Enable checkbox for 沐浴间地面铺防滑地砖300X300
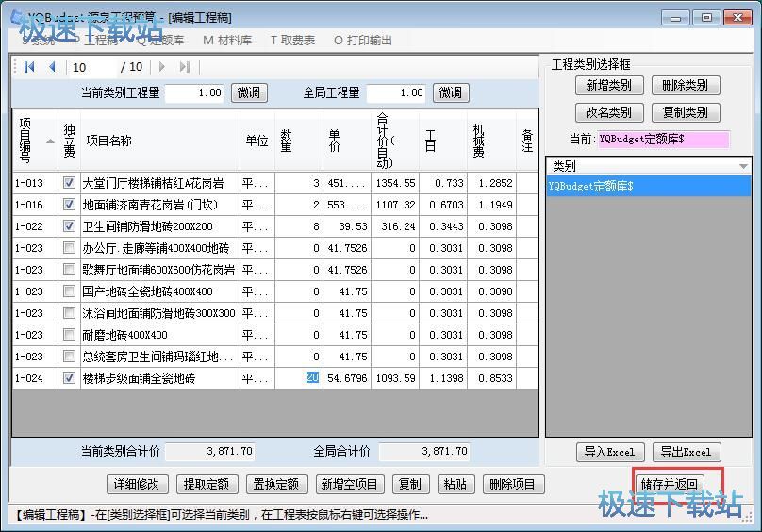The width and height of the screenshot is (762, 532). [x=69, y=312]
